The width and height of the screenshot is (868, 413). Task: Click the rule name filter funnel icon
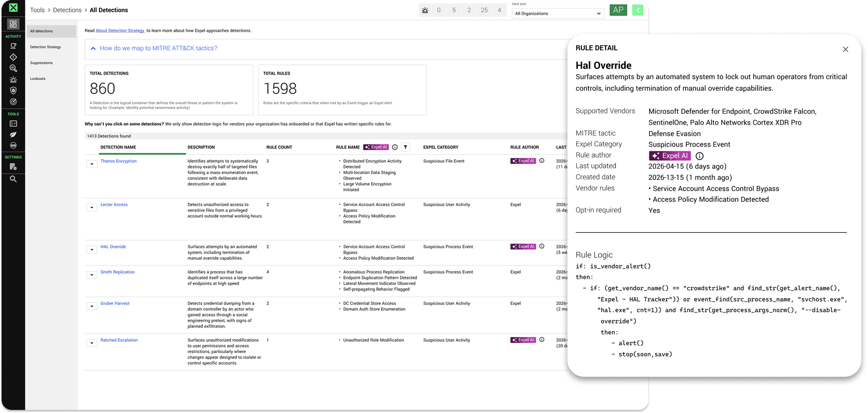pyautogui.click(x=405, y=147)
